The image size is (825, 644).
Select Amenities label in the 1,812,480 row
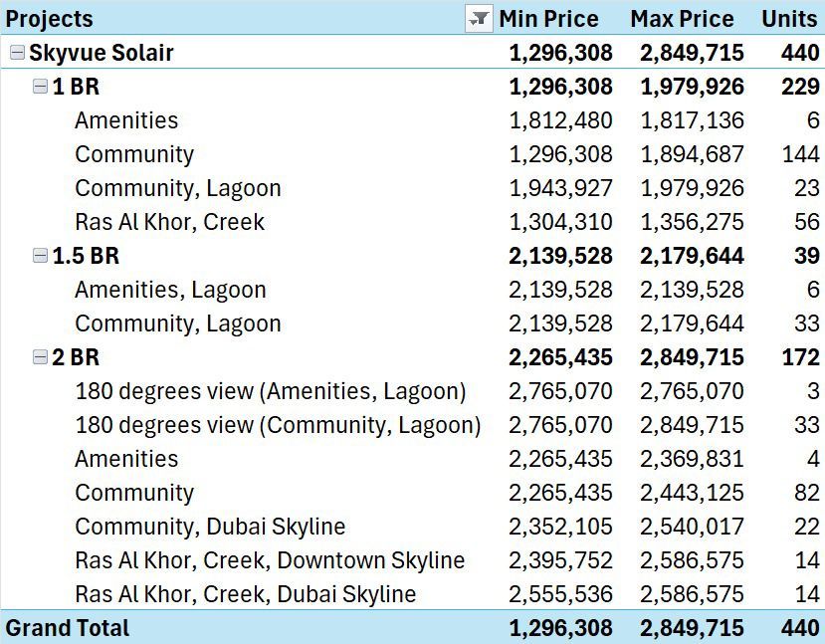coord(126,120)
